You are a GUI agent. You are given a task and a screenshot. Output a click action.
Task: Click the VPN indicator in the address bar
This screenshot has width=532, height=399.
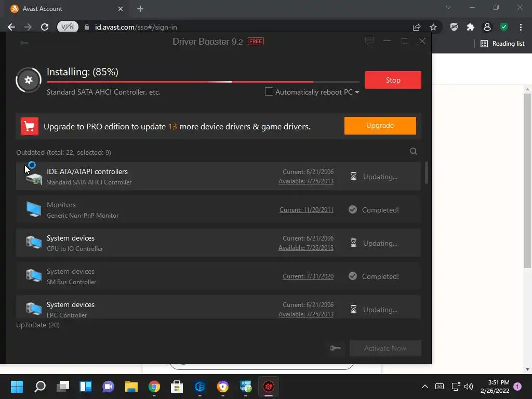pos(68,27)
